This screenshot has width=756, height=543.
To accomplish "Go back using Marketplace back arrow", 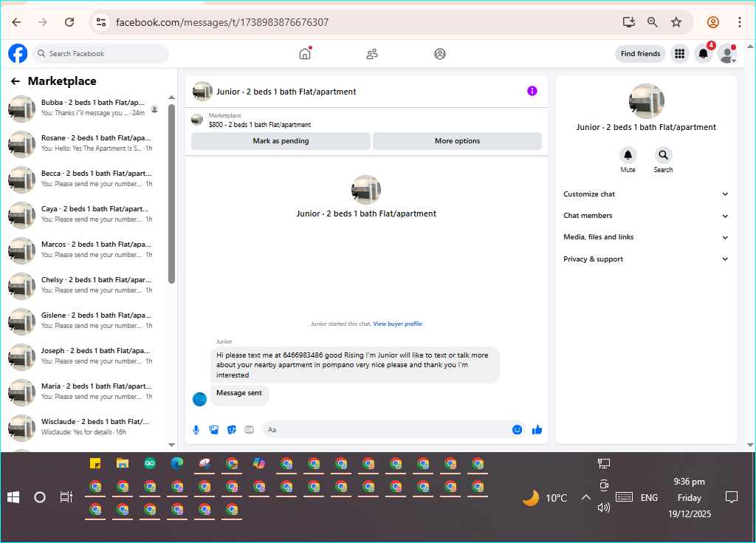I will (x=16, y=81).
